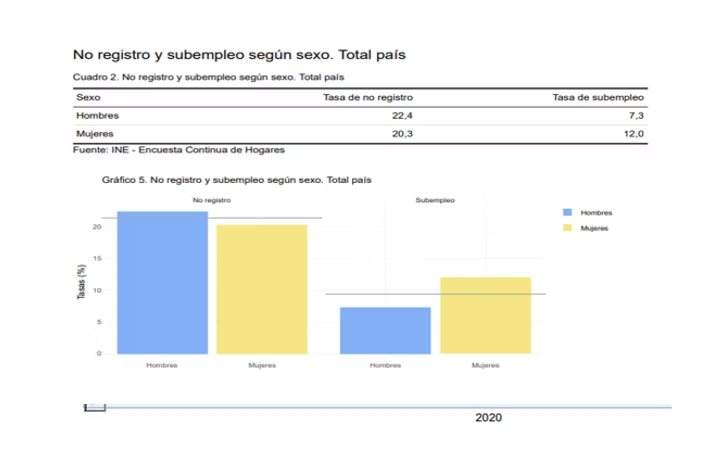Click the 2020 footer text
This screenshot has height=469, width=719.
[488, 416]
